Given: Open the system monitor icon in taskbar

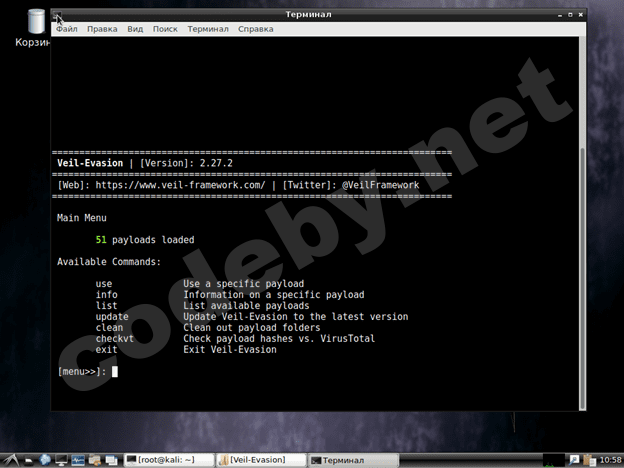Looking at the screenshot, I should coord(78,460).
